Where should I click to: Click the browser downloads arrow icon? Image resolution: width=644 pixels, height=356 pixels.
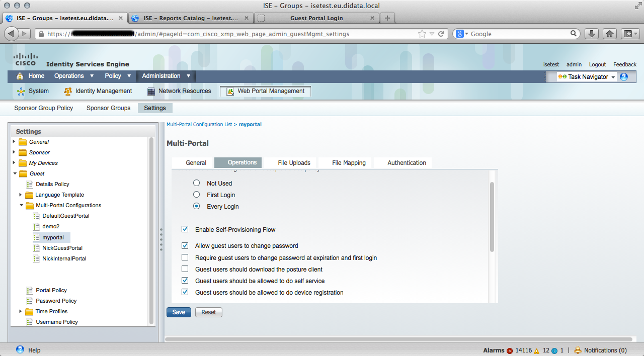pyautogui.click(x=592, y=34)
